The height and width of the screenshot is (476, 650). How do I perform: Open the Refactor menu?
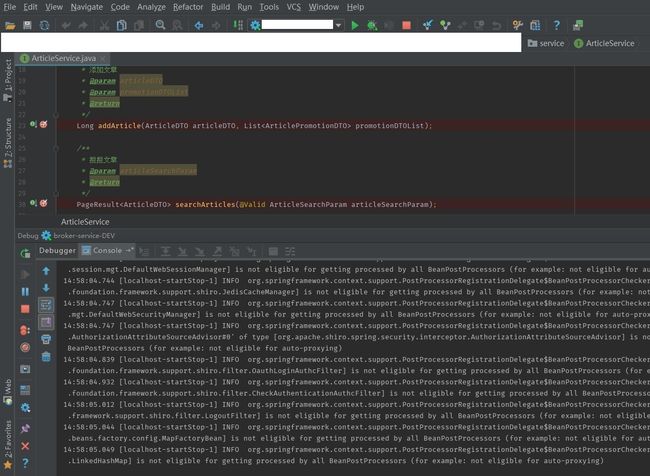[x=188, y=7]
